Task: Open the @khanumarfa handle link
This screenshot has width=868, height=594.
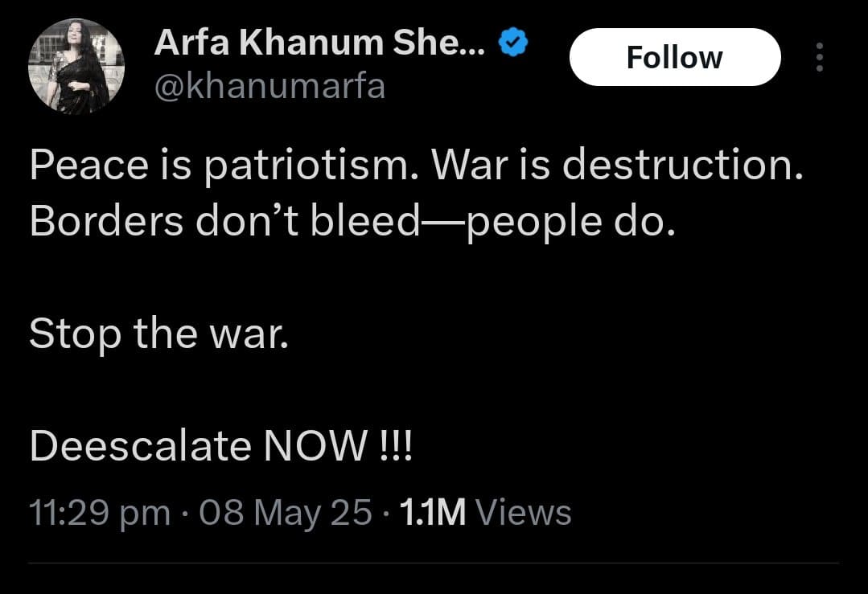Action: (x=269, y=87)
